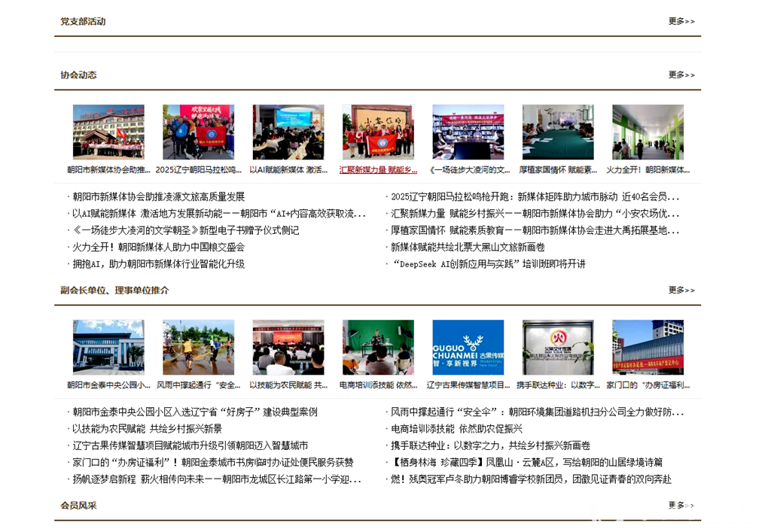Click the 携手联达种业 company logo thumbnail
The width and height of the screenshot is (771, 532).
coord(558,347)
